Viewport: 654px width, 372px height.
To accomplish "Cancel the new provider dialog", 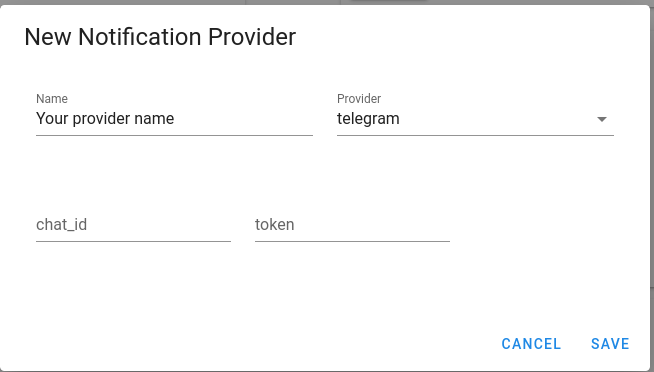I will pos(531,344).
